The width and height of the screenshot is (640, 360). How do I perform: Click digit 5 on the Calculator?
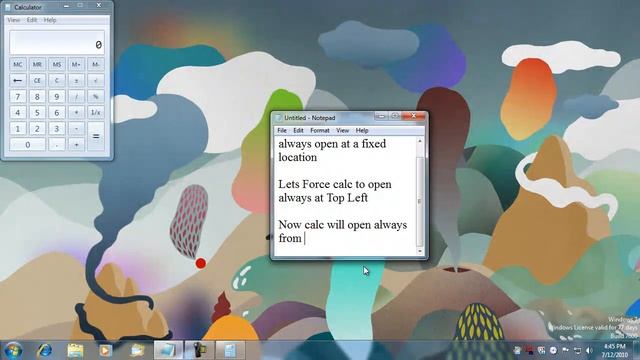37,112
